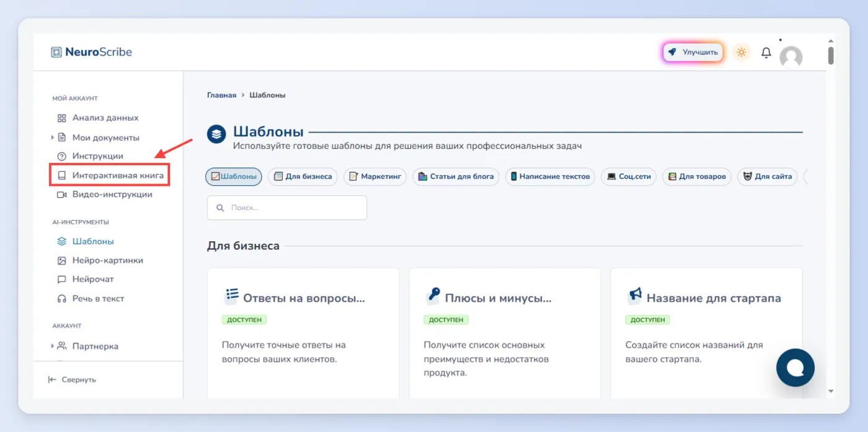Select the Статьи для блога filter chip
868x432 pixels.
456,177
